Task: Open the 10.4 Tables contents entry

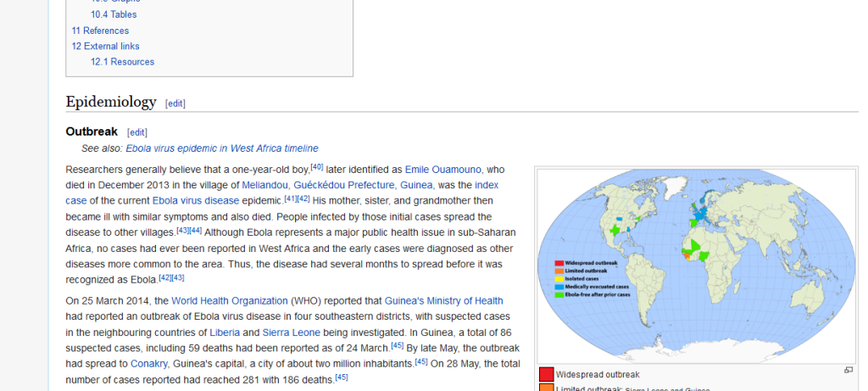Action: (114, 14)
